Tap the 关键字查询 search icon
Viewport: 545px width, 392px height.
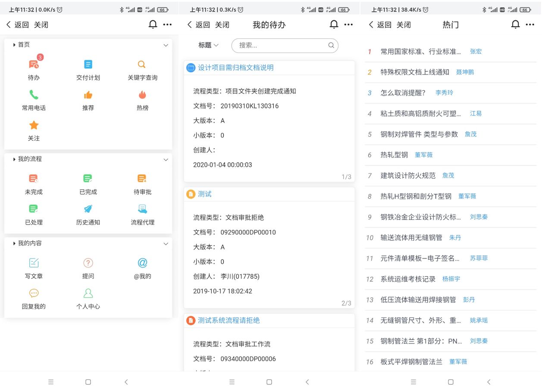[142, 65]
